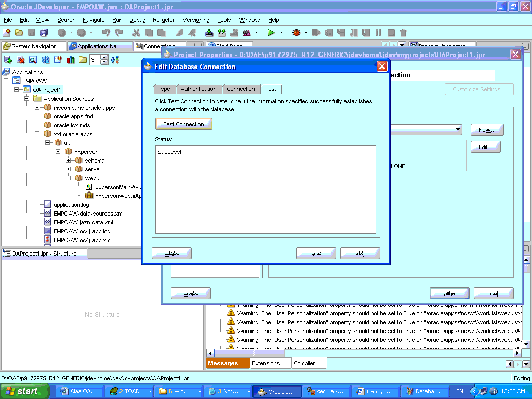The image size is (532, 399).
Task: Click the Cut scissors toolbar icon
Action: tap(136, 33)
